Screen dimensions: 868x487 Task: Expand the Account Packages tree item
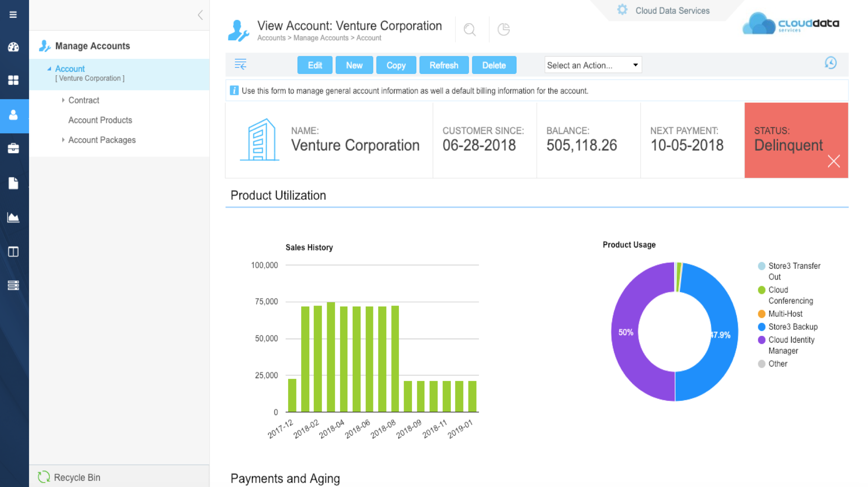click(x=64, y=140)
